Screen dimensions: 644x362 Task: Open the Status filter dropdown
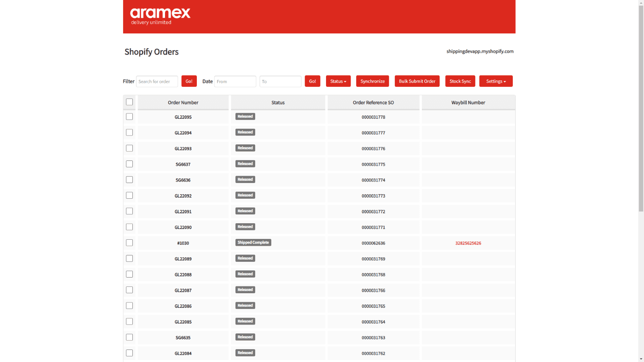[x=338, y=81]
